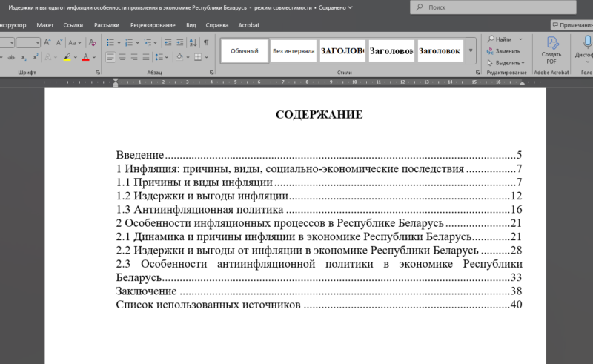The height and width of the screenshot is (364, 593).
Task: Toggle show paragraph marks (¶)
Action: (206, 42)
